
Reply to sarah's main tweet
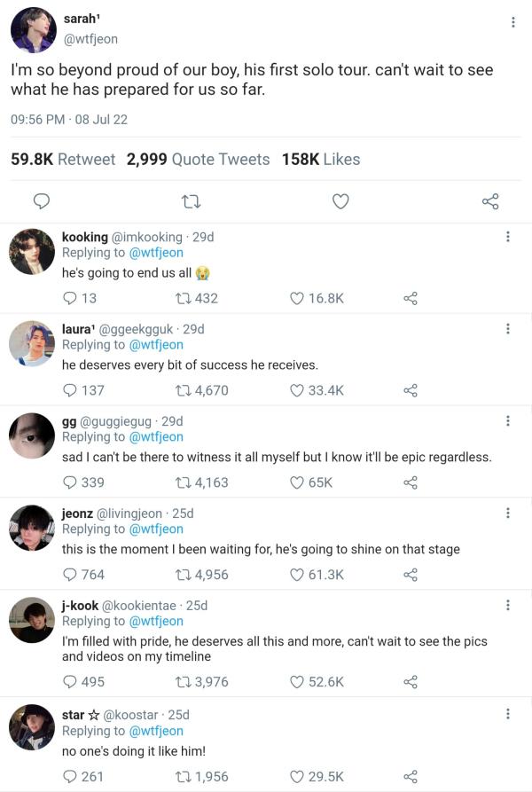coord(41,202)
